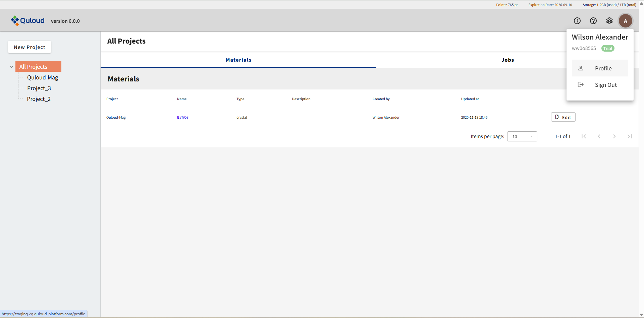
Task: Open the settings gear icon
Action: coord(609,21)
